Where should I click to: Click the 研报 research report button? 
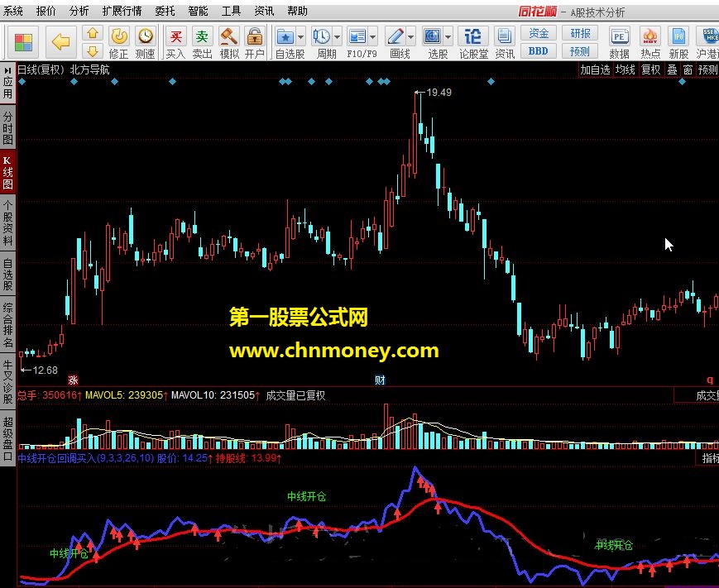tap(581, 33)
